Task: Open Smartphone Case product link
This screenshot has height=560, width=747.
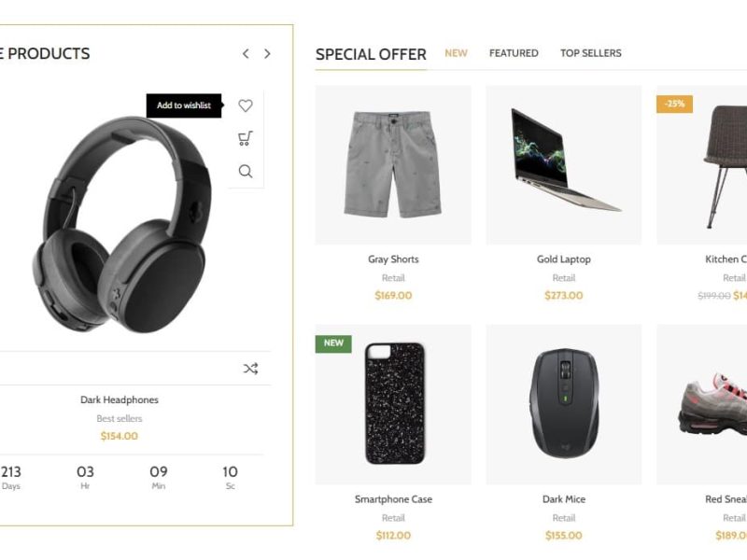Action: 393,499
